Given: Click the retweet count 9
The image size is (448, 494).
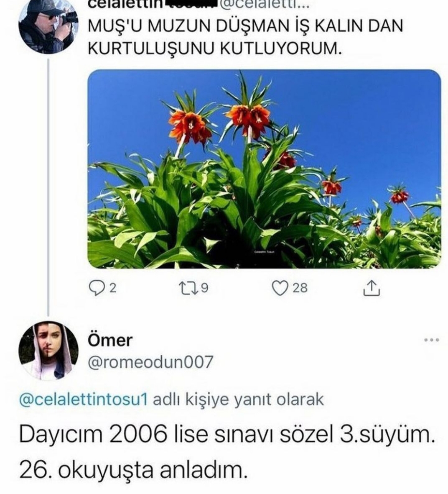Looking at the screenshot, I should point(204,288).
